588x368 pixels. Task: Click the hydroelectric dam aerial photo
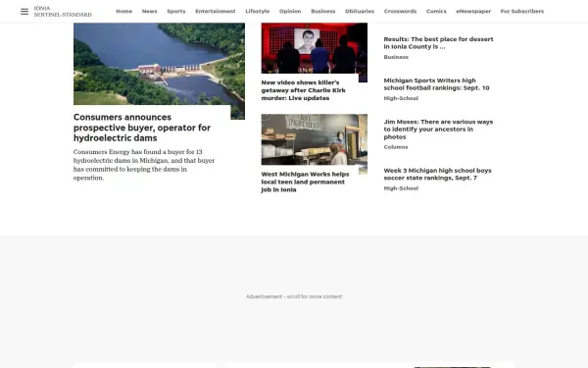159,64
